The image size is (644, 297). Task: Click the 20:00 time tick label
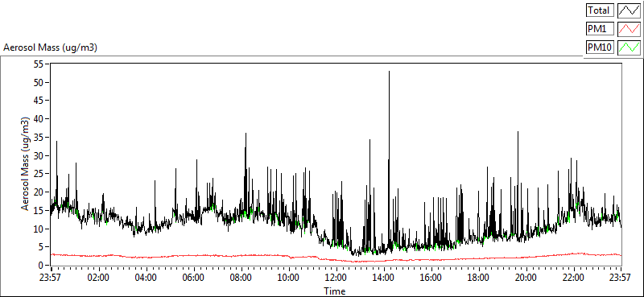coord(526,278)
